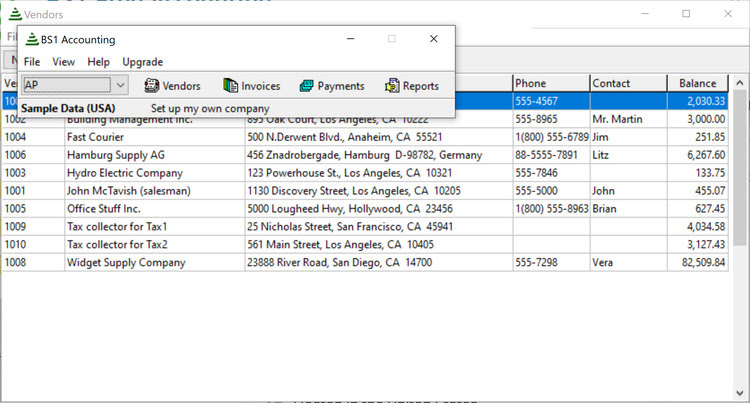Select the Hydro Electric Company vendor

pos(365,173)
